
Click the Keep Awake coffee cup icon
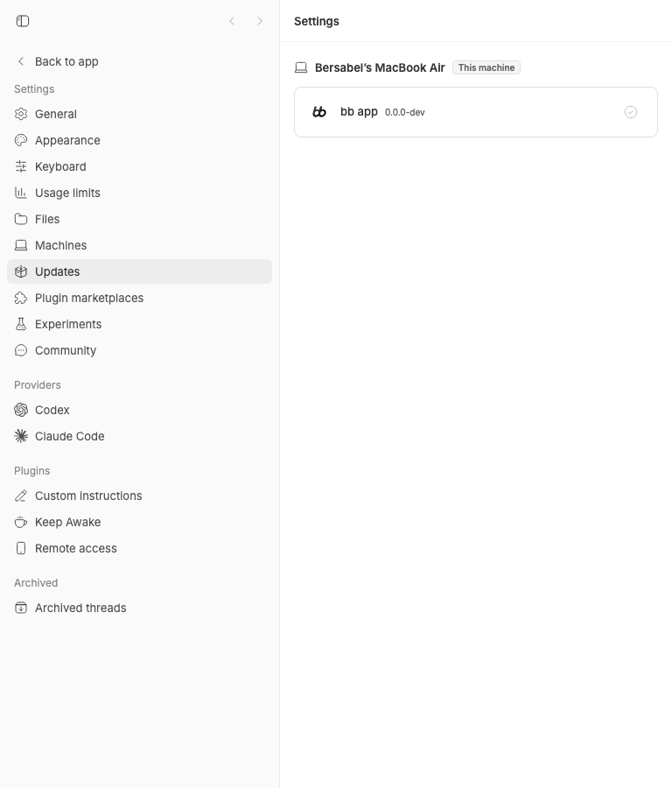pos(21,522)
